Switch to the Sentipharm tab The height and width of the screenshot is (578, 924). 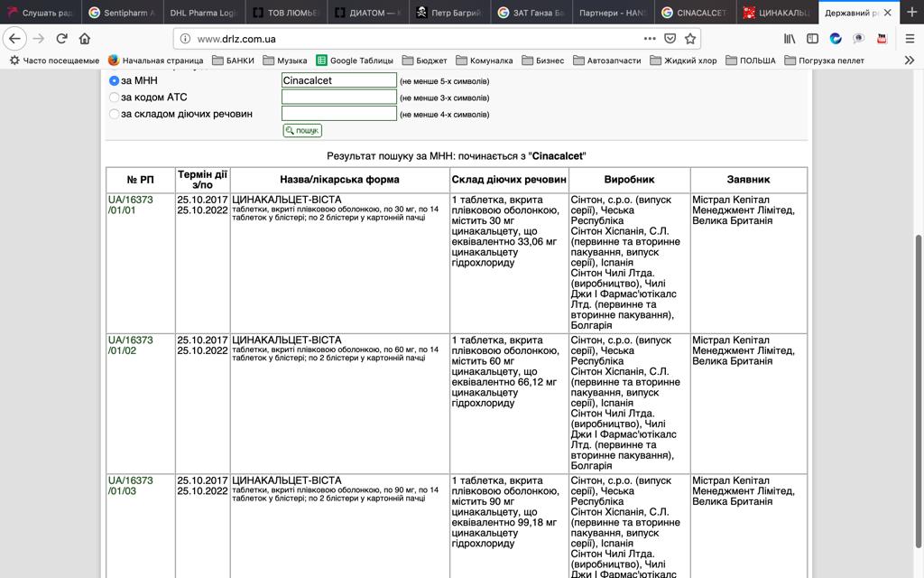click(121, 13)
